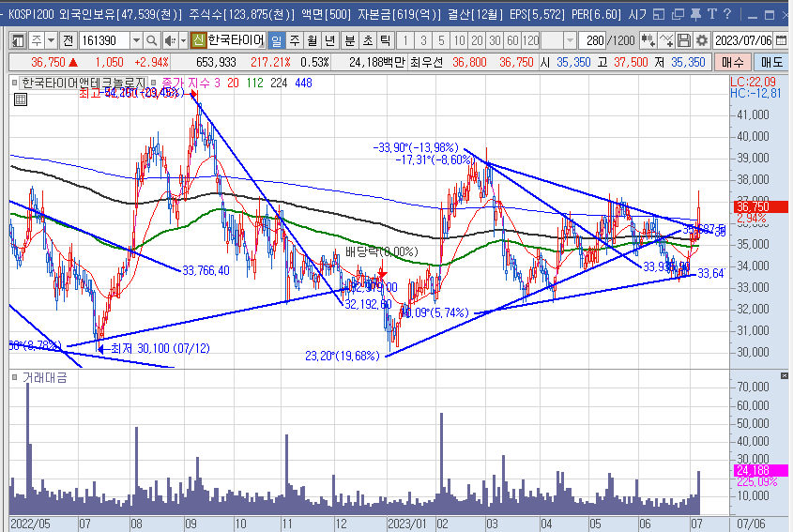The image size is (793, 532).
Task: Click the 종가 지수 legend label
Action: (x=186, y=83)
